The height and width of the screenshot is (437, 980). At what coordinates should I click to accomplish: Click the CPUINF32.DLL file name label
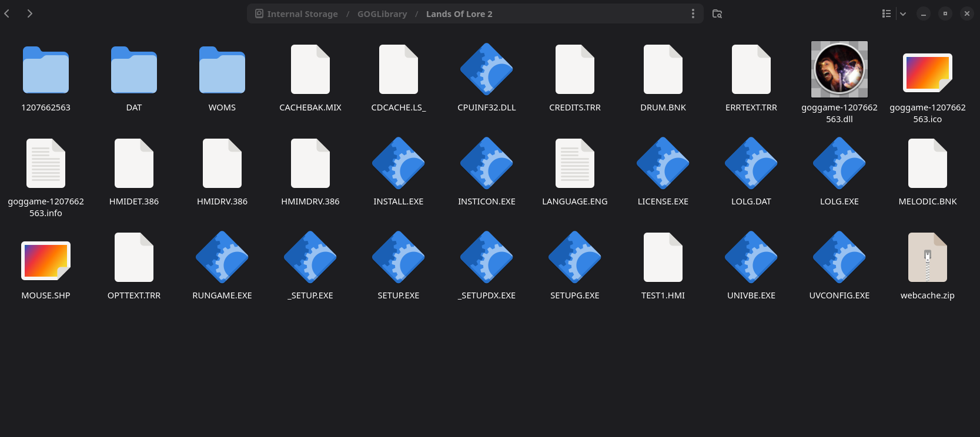(x=487, y=107)
